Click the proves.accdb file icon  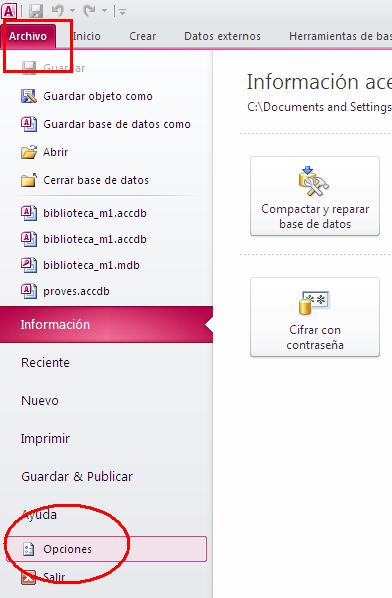pos(29,291)
